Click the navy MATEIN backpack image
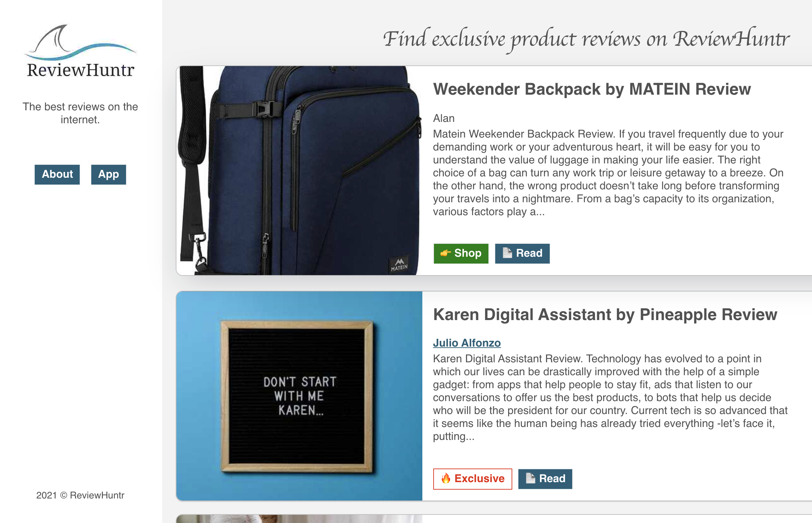 299,170
